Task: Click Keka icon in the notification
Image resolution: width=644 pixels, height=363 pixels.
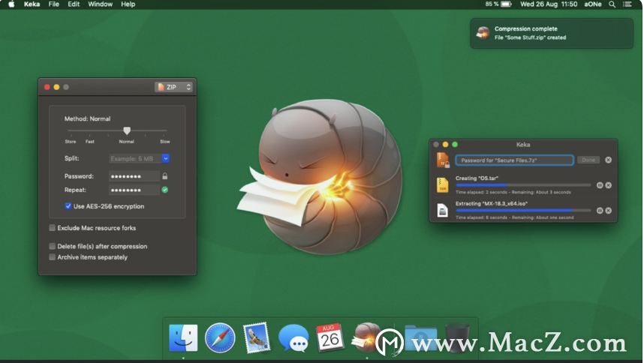Action: [483, 33]
